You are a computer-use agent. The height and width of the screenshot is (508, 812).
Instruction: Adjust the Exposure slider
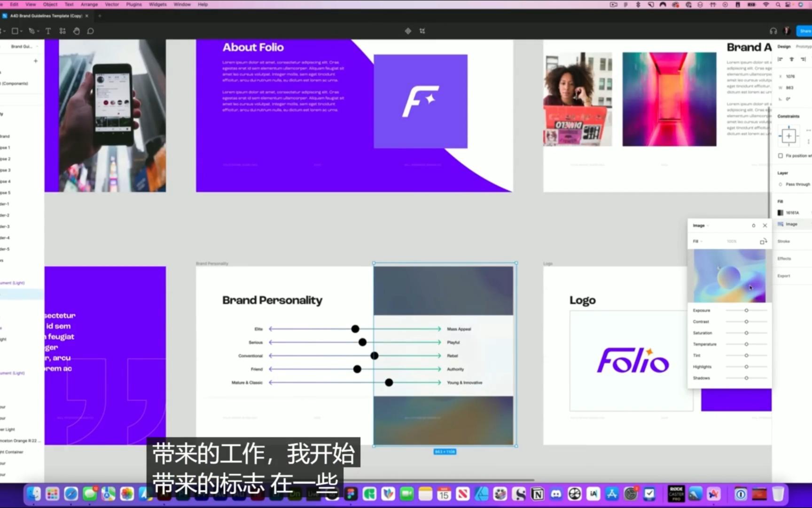click(x=746, y=310)
